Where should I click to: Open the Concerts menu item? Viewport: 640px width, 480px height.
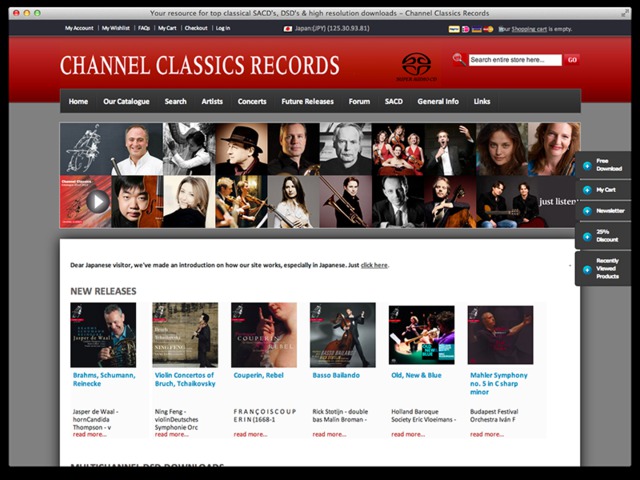252,102
